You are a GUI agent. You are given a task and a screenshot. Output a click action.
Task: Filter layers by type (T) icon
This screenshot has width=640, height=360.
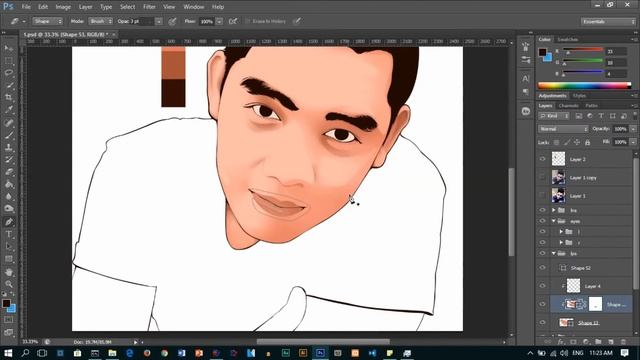pyautogui.click(x=601, y=116)
